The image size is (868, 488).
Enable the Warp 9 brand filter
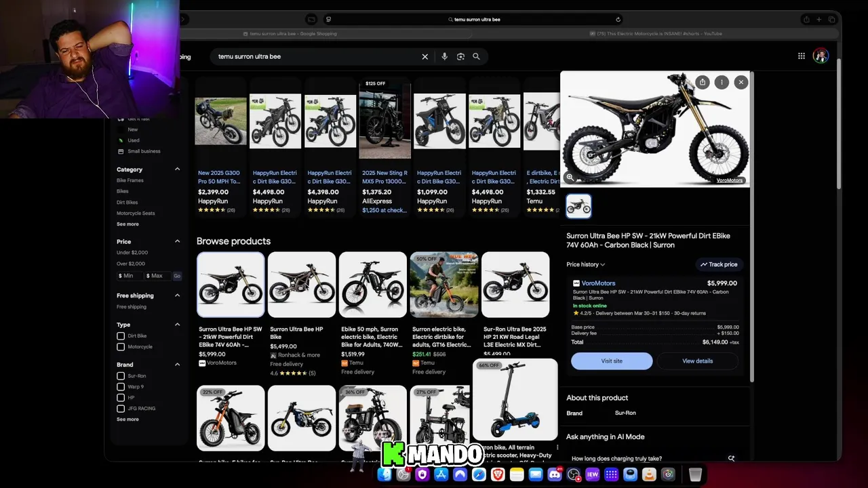click(121, 387)
